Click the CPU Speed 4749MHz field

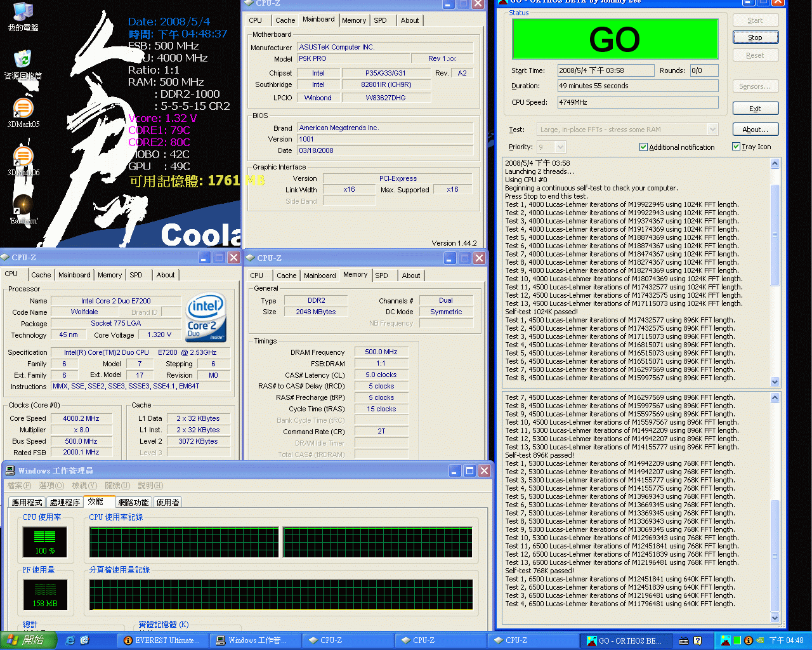tap(638, 102)
